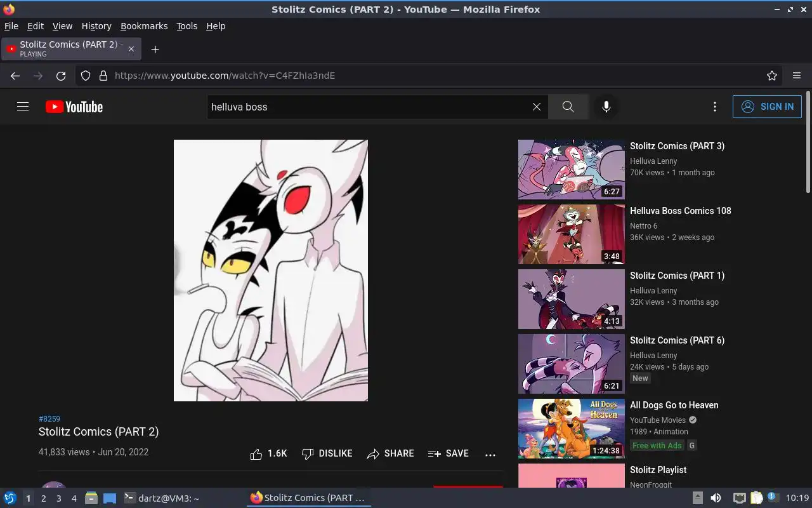This screenshot has width=812, height=508.
Task: Bookmark this page with the star
Action: pyautogui.click(x=772, y=76)
